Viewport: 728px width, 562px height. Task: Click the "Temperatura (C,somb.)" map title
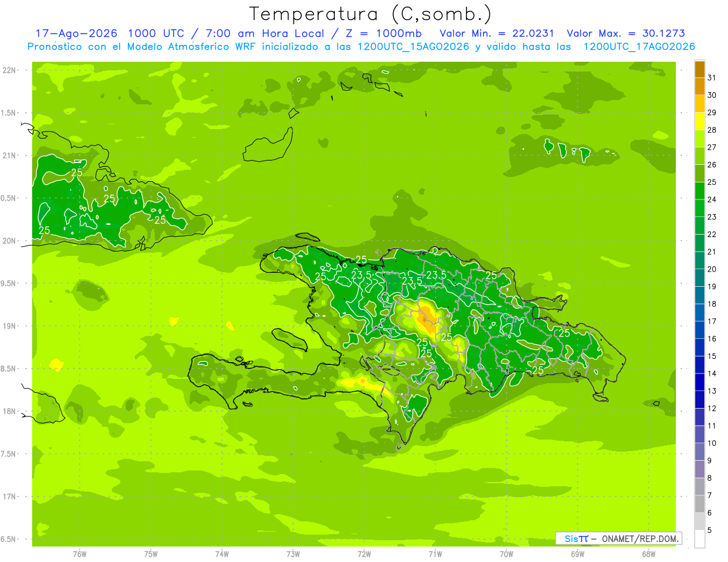[x=370, y=14]
